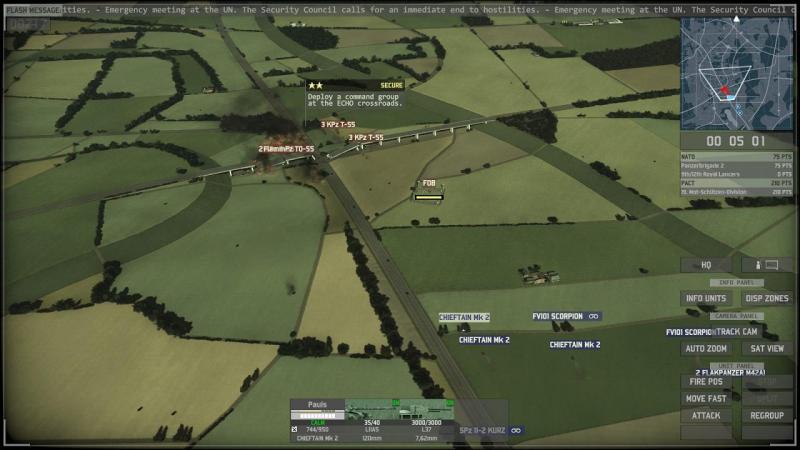
Task: Toggle DISP ZONES display
Action: [x=767, y=298]
